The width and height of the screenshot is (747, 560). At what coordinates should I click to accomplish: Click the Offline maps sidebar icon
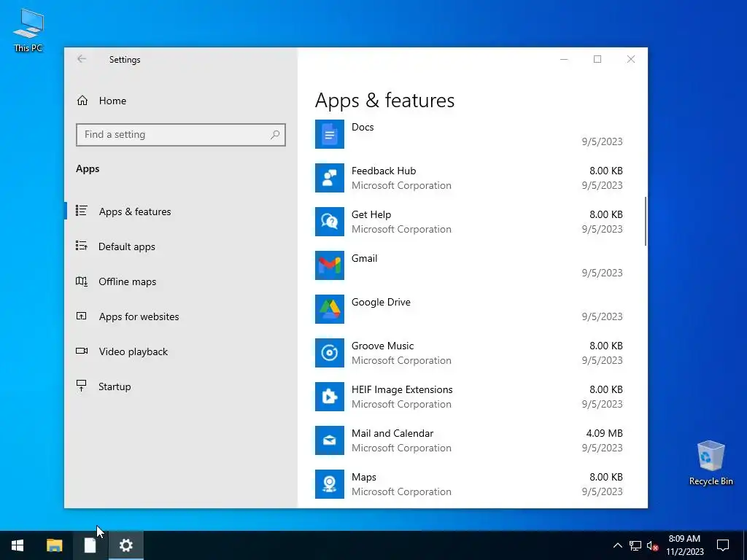[82, 281]
